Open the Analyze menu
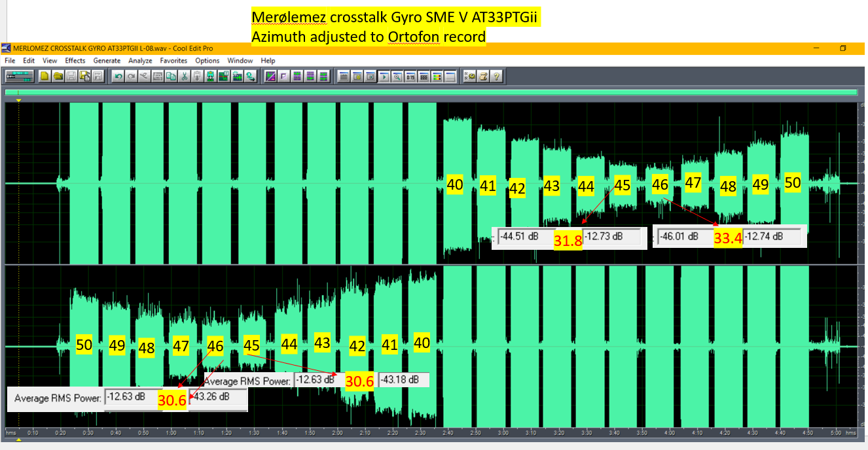Screen dimensions: 868x450 coord(140,61)
